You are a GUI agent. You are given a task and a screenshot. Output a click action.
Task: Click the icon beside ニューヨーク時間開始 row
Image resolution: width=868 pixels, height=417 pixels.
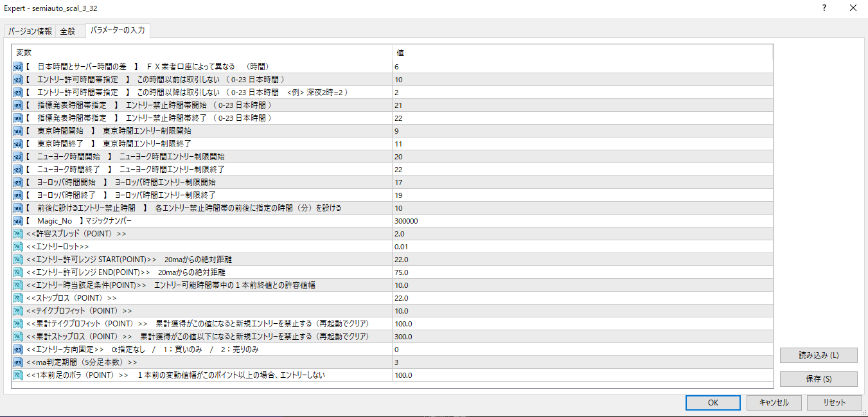pyautogui.click(x=17, y=157)
